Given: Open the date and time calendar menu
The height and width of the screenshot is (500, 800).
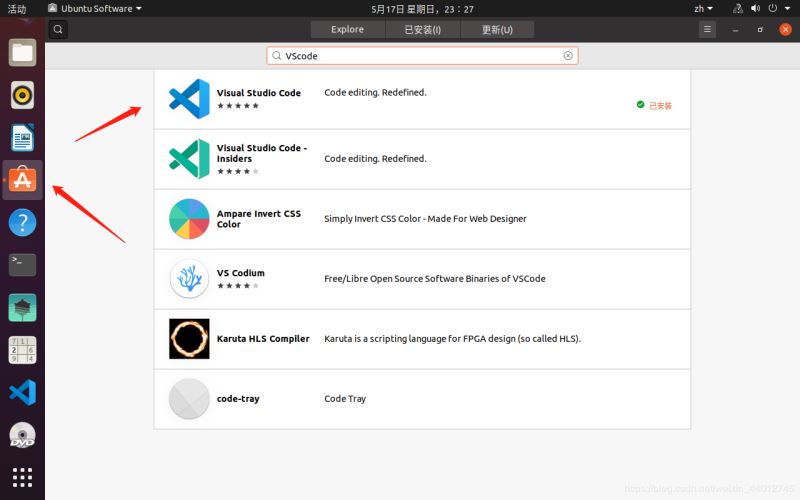Looking at the screenshot, I should (x=422, y=9).
